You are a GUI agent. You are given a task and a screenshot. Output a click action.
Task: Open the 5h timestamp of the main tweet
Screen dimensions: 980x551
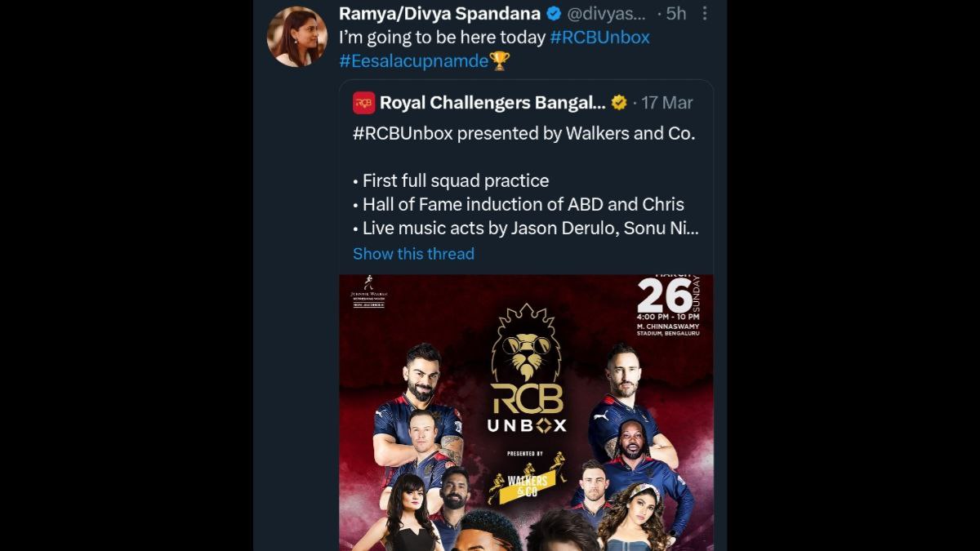pos(675,13)
